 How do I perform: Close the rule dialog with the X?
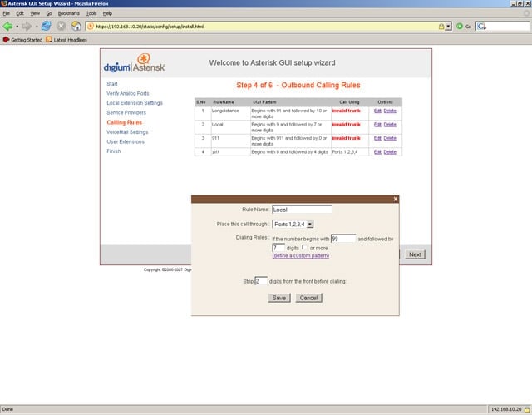pyautogui.click(x=396, y=200)
